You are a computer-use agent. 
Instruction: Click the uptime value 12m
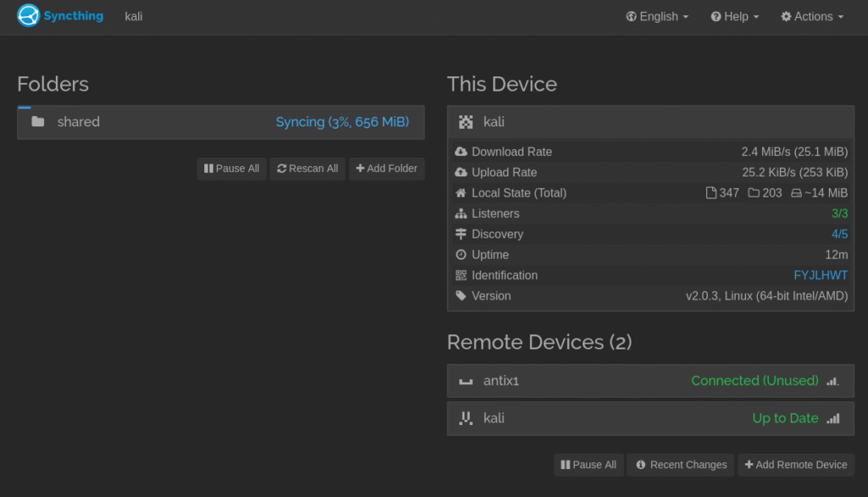pos(837,255)
